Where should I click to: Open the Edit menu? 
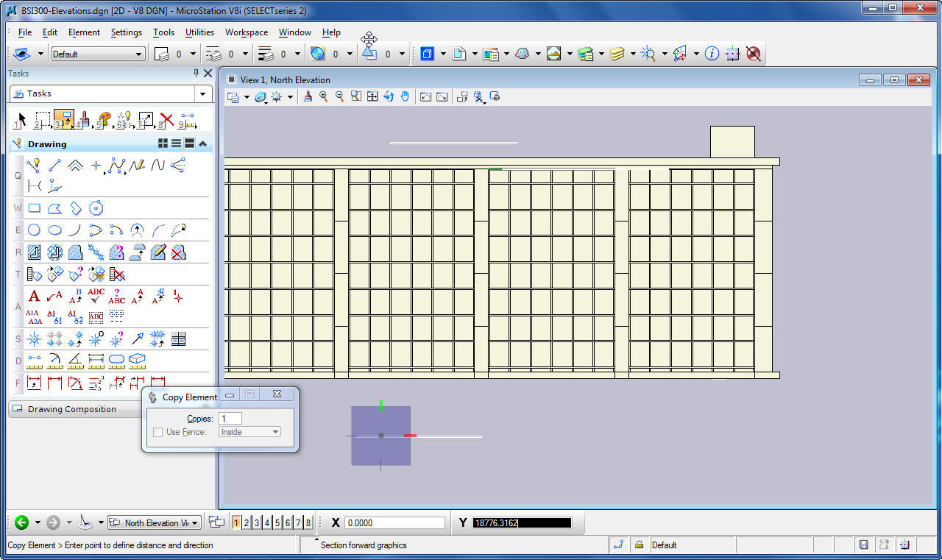50,32
